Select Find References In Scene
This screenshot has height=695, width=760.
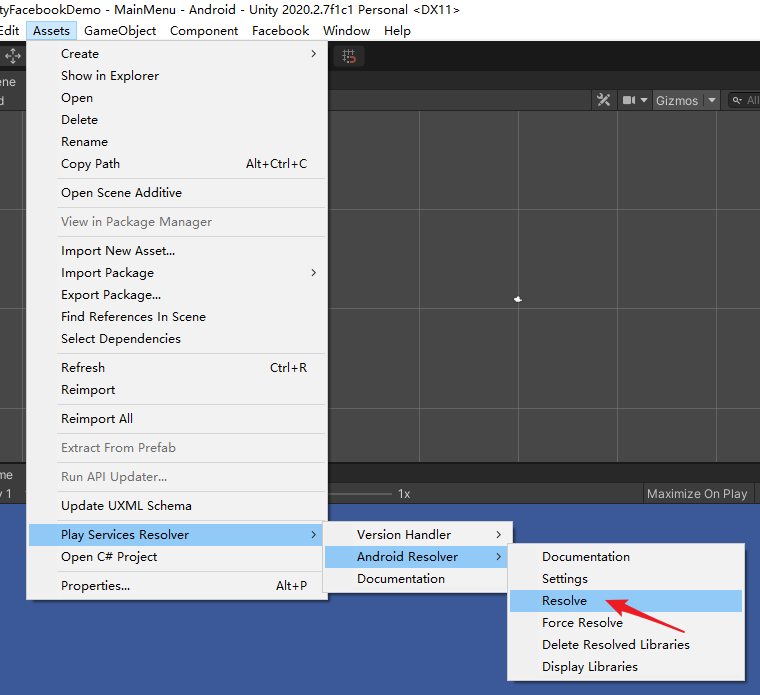(177, 316)
